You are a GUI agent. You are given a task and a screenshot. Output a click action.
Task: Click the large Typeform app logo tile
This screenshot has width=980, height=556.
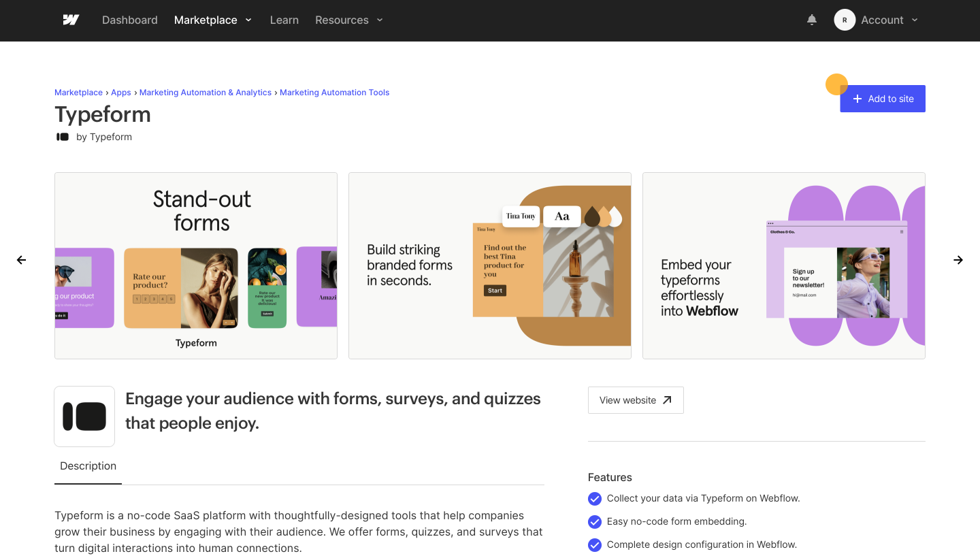tap(84, 416)
